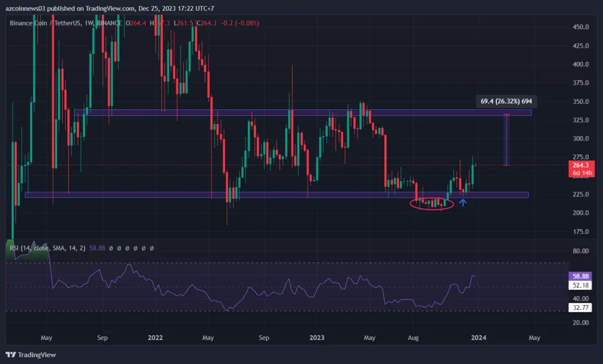The height and width of the screenshot is (364, 603).
Task: Click the purple 58.88 RSI axis tag
Action: click(x=581, y=276)
